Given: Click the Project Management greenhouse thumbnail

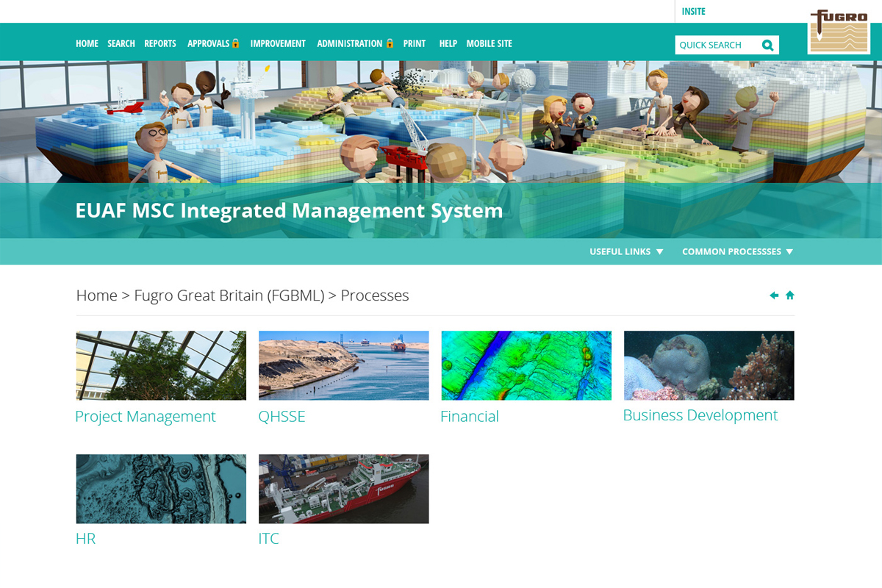Looking at the screenshot, I should pyautogui.click(x=161, y=365).
